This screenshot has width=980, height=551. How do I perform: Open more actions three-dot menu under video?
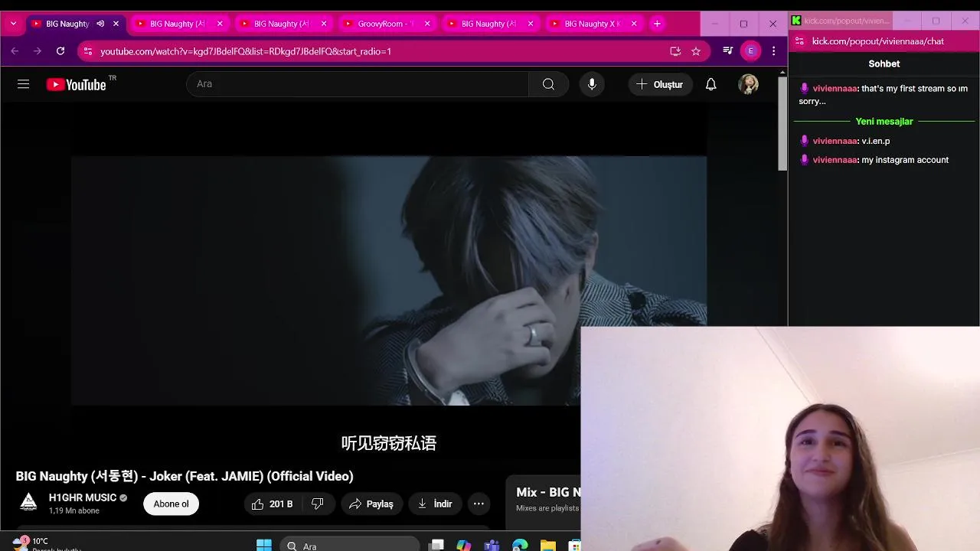pyautogui.click(x=479, y=504)
